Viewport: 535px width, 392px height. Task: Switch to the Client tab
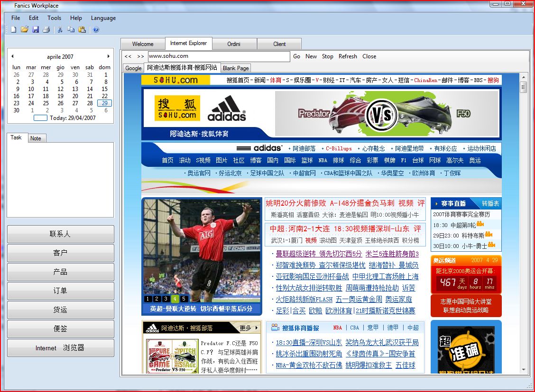(279, 44)
